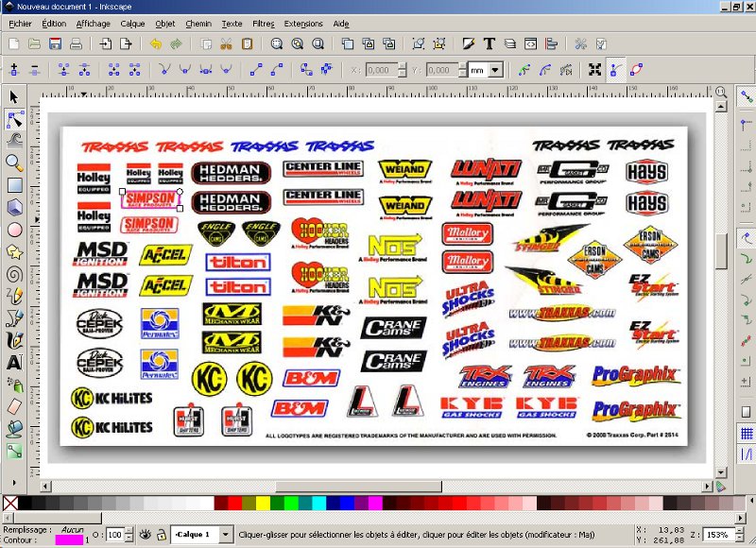
Task: Open Text and Font dialog icon
Action: (x=490, y=44)
